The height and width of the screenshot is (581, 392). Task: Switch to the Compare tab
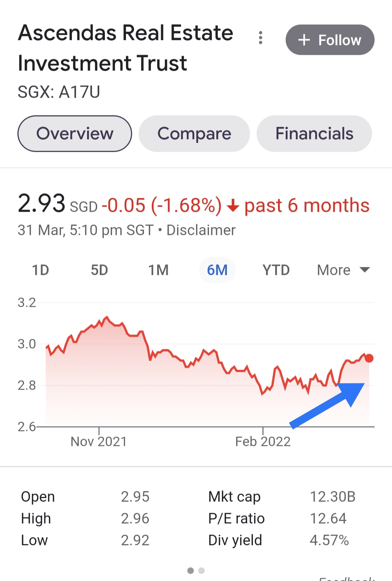(194, 134)
